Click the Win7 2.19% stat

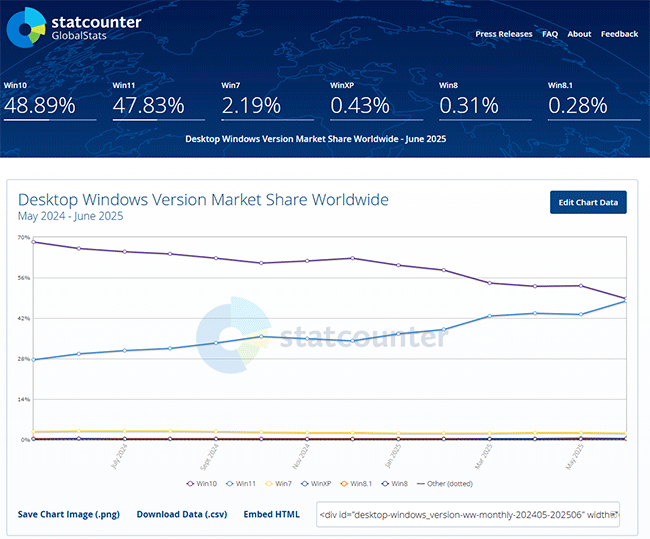267,101
